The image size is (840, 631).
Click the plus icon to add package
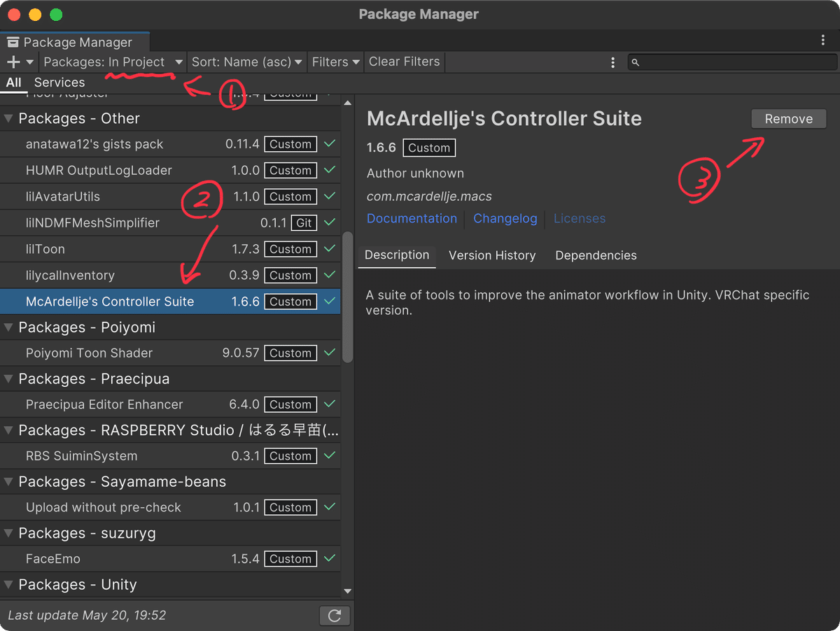(x=13, y=62)
